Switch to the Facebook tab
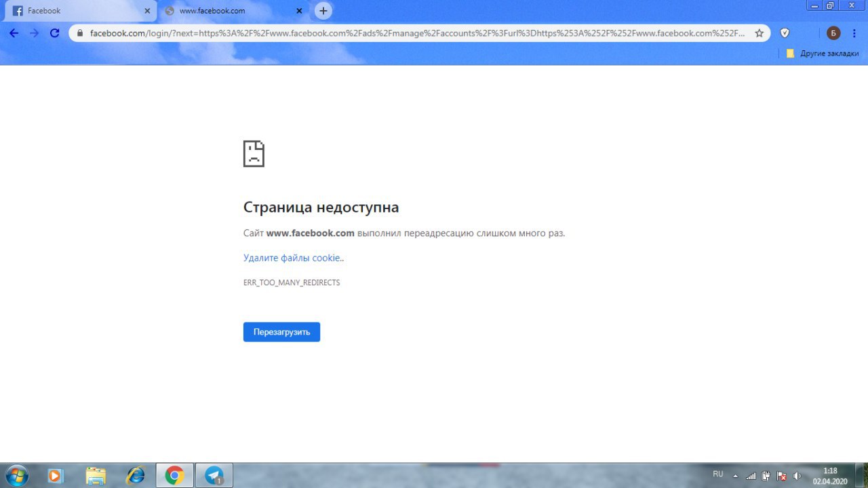The image size is (868, 488). coord(81,11)
